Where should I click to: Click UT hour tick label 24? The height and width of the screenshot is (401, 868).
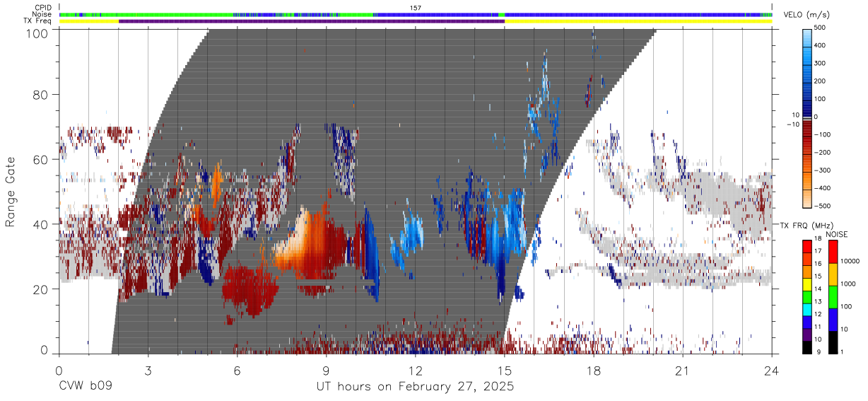(772, 371)
